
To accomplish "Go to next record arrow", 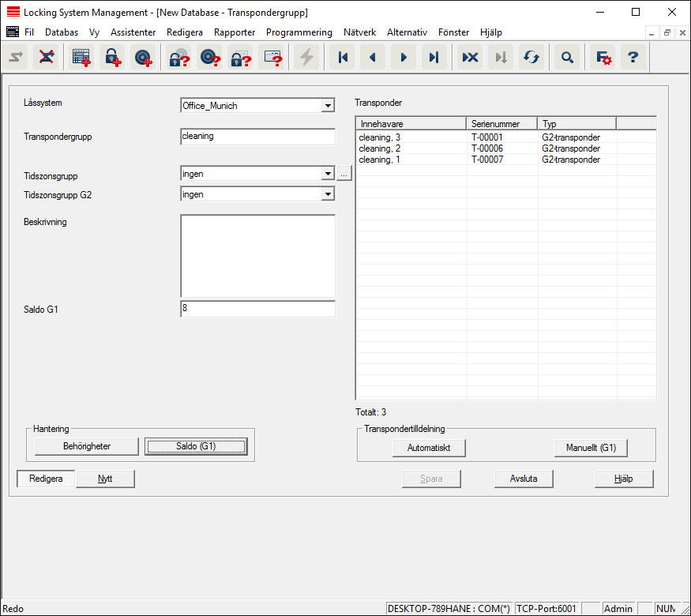I will (404, 58).
